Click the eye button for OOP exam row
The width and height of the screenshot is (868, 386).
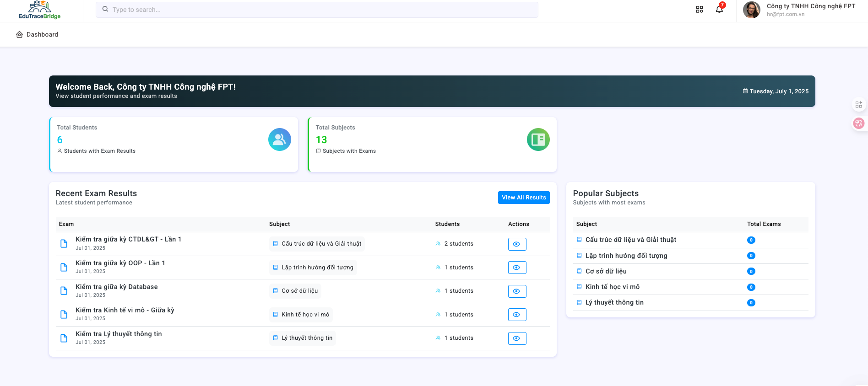point(517,268)
